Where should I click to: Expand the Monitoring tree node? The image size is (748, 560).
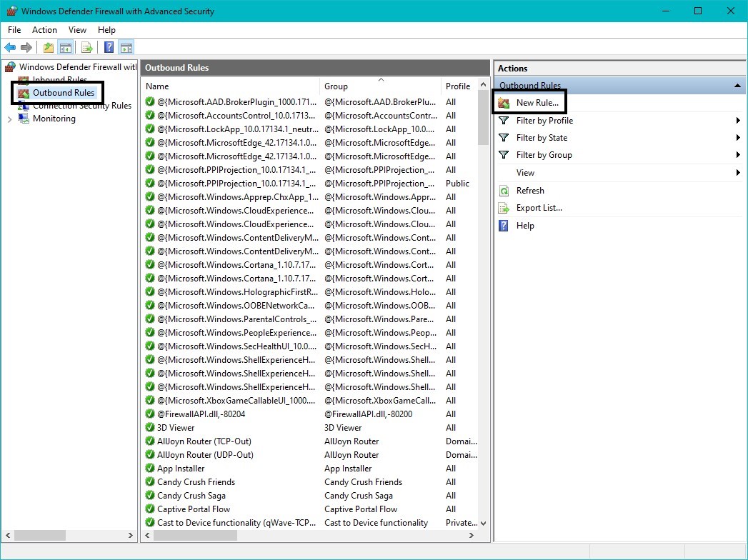[9, 119]
